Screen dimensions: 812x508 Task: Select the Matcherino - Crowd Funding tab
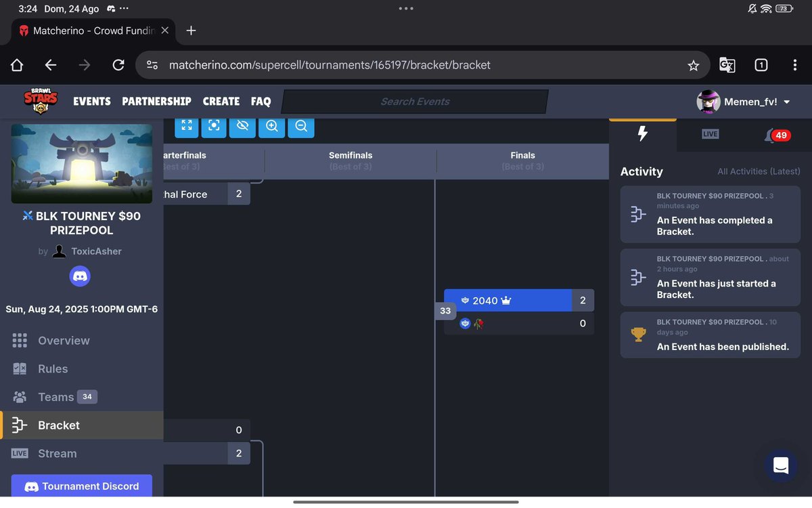click(x=95, y=30)
